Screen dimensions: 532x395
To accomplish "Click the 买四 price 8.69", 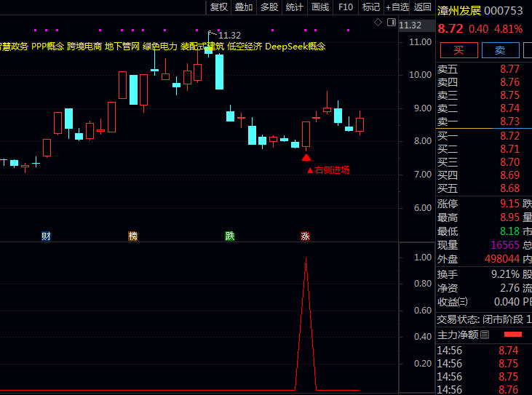I will coord(509,175).
